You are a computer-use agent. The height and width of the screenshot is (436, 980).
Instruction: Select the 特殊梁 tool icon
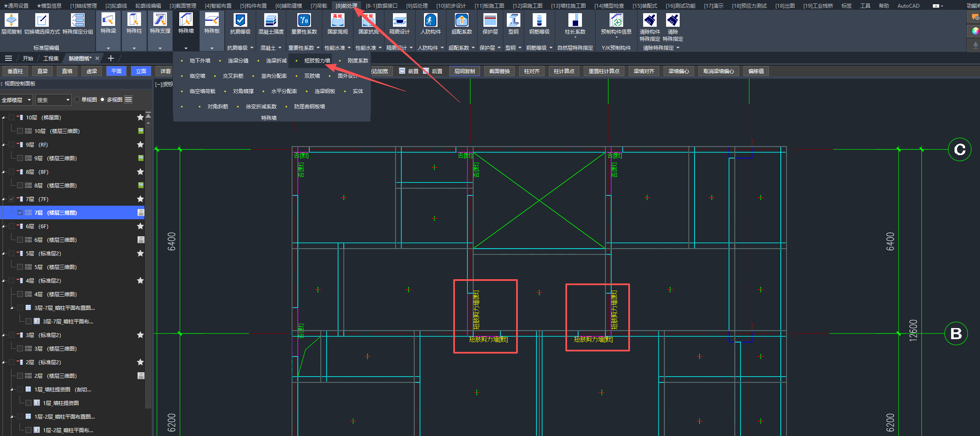[108, 20]
